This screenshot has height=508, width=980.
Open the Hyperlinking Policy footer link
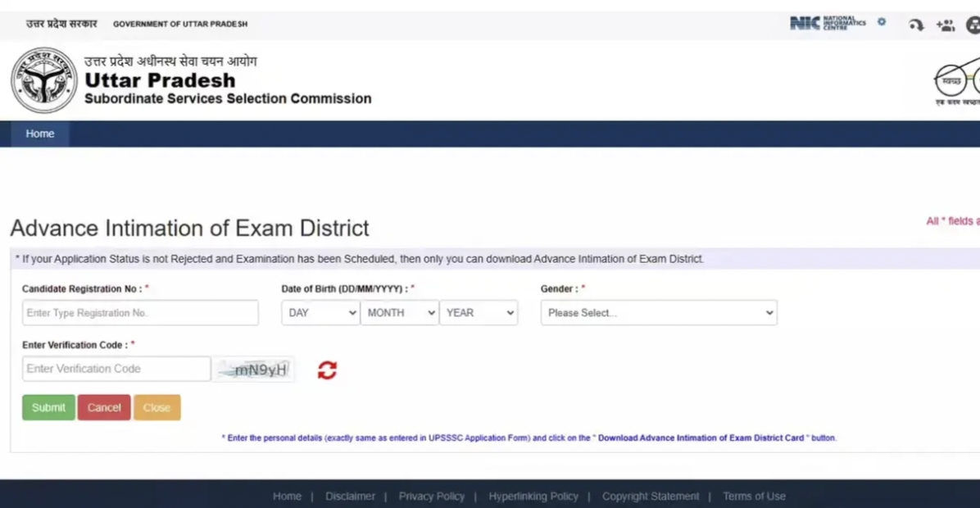(x=533, y=497)
